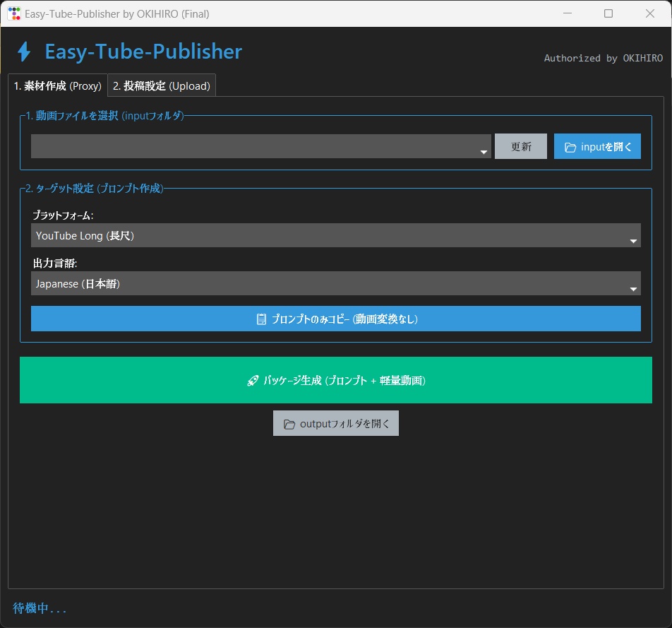
Task: Select the 素材作成 (Proxy) tab
Action: tap(57, 85)
